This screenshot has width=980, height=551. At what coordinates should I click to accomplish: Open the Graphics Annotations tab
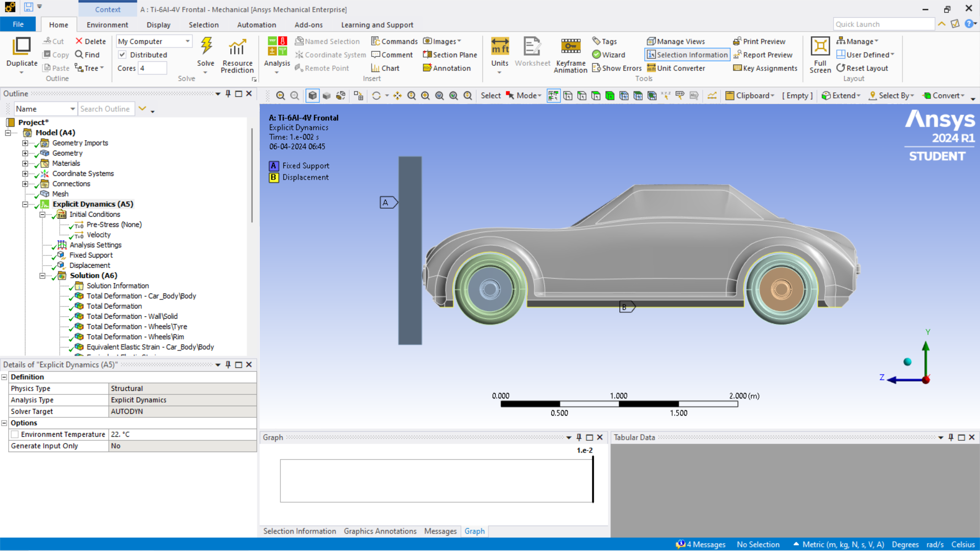[x=380, y=531]
